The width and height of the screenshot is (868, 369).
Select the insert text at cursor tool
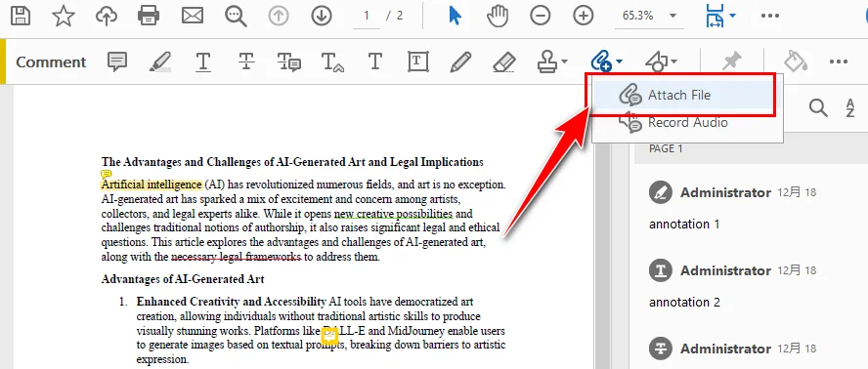(x=333, y=61)
